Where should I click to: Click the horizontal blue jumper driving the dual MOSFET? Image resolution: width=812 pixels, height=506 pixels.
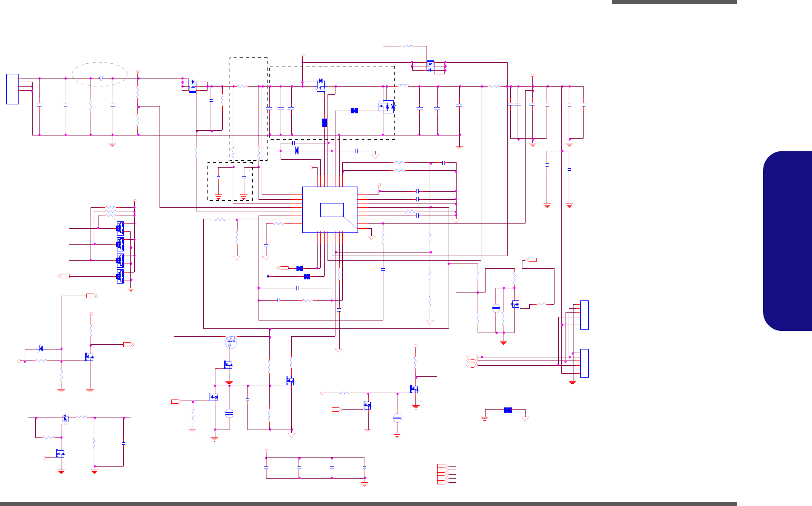pos(354,110)
